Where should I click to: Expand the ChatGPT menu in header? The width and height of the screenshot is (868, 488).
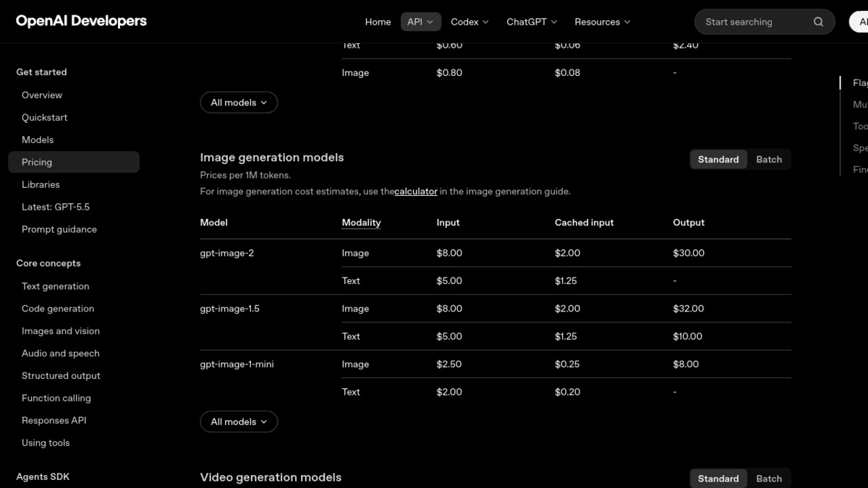(x=532, y=22)
